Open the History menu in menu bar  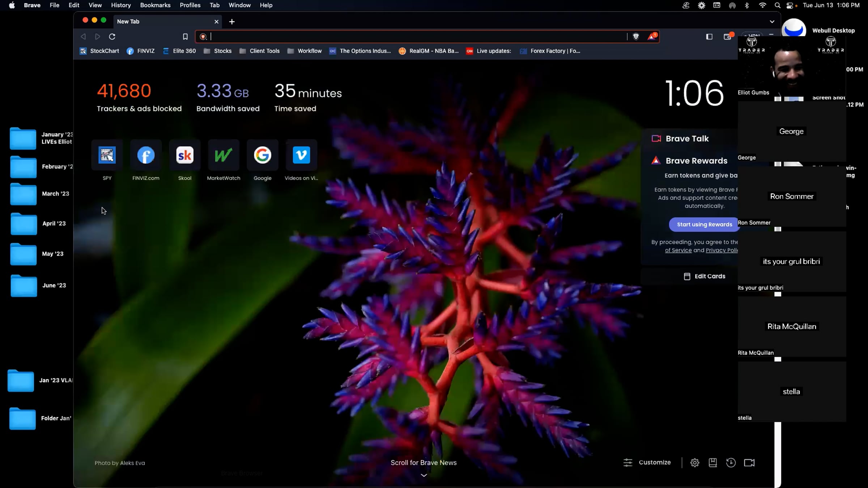[120, 5]
